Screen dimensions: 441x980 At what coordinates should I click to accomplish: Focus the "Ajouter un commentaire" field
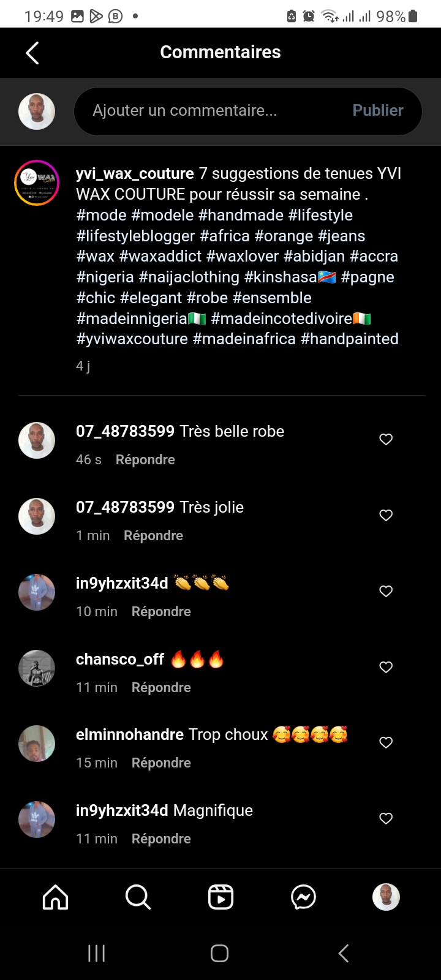[208, 111]
